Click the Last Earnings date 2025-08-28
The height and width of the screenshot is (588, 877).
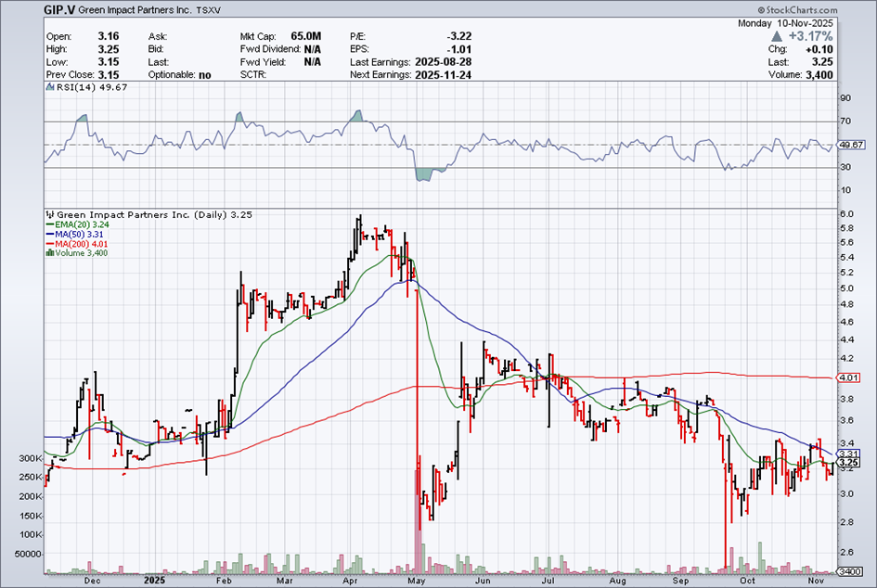point(444,62)
